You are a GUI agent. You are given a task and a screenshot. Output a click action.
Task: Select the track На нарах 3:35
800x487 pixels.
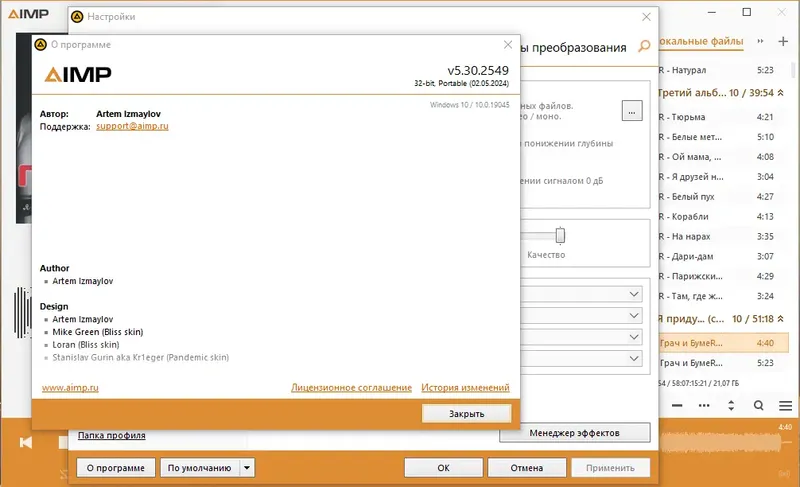click(723, 236)
